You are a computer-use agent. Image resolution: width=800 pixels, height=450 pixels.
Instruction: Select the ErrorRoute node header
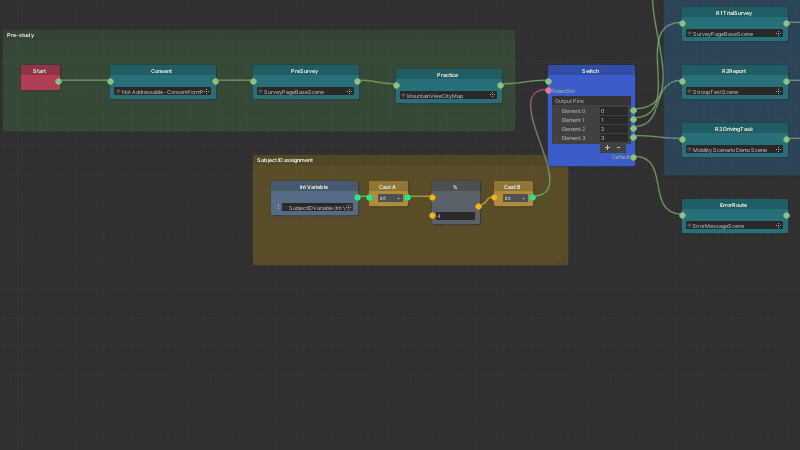point(734,205)
